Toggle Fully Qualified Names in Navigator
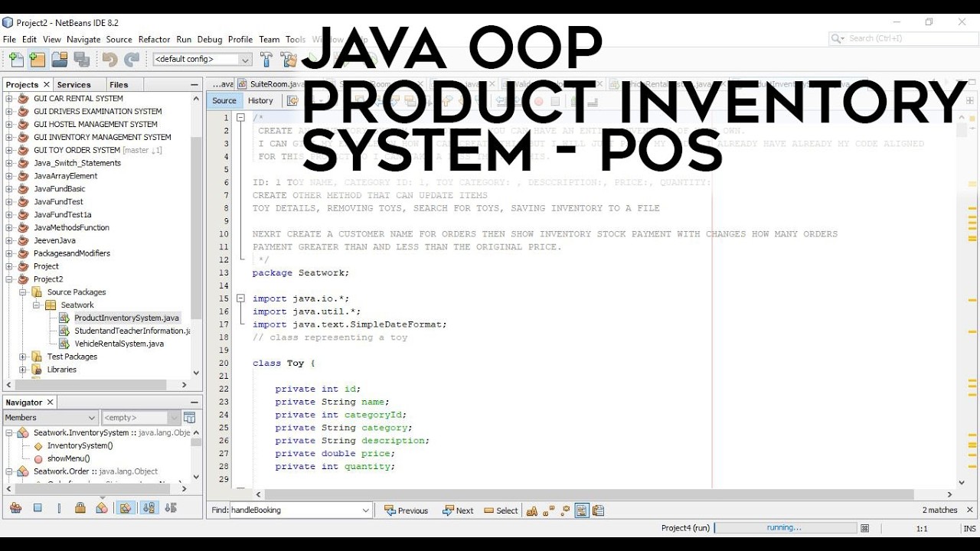 point(126,507)
